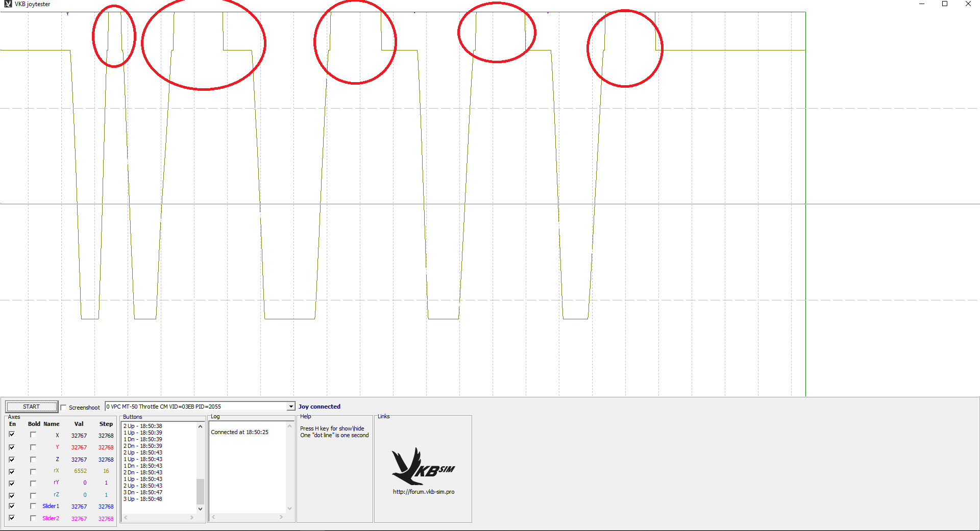This screenshot has width=980, height=531.
Task: Click right arrow of Buttons horizontal scrollbar
Action: [x=192, y=517]
